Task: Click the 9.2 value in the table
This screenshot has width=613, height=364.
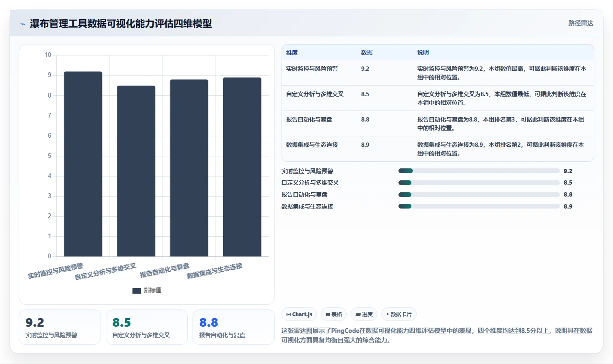Action: [x=365, y=69]
